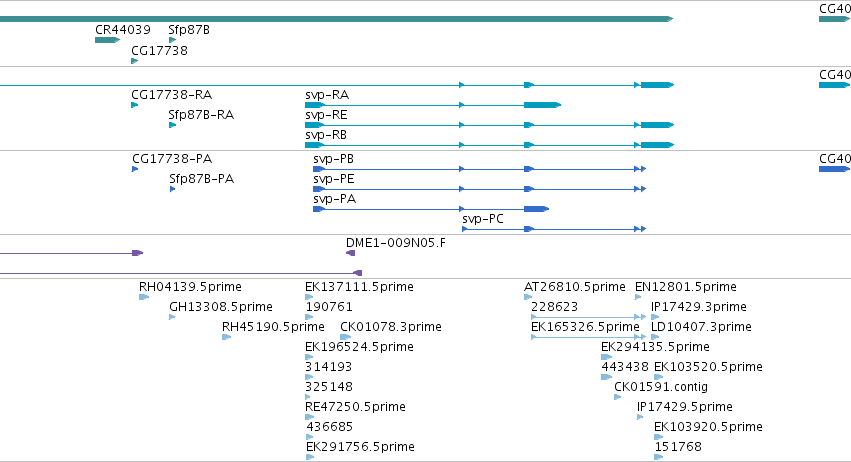Select the CG17738 gene glyph
Screen dimensions: 851x462
[135, 61]
